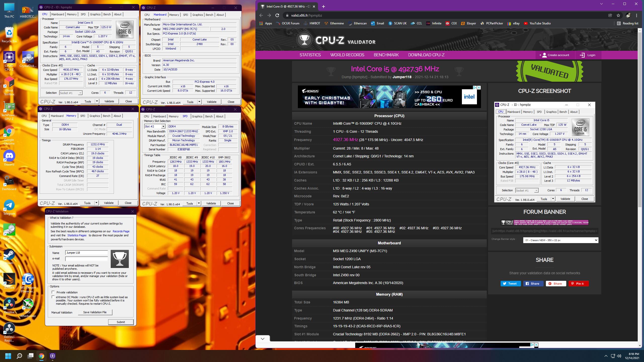644x362 pixels.
Task: Open WORLD RECORDS in the validator menu
Action: tap(347, 55)
